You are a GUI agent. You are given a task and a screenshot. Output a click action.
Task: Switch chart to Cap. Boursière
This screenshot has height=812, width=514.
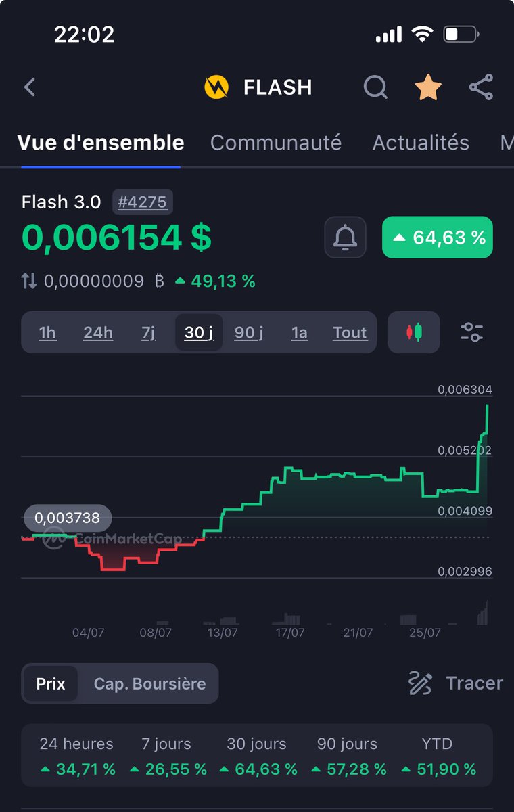[149, 683]
